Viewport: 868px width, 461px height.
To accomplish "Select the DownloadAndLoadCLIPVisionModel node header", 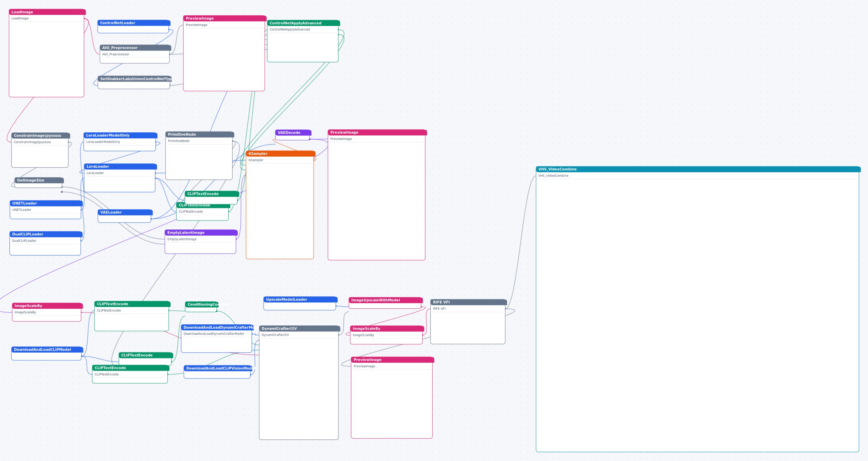I will pos(218,368).
